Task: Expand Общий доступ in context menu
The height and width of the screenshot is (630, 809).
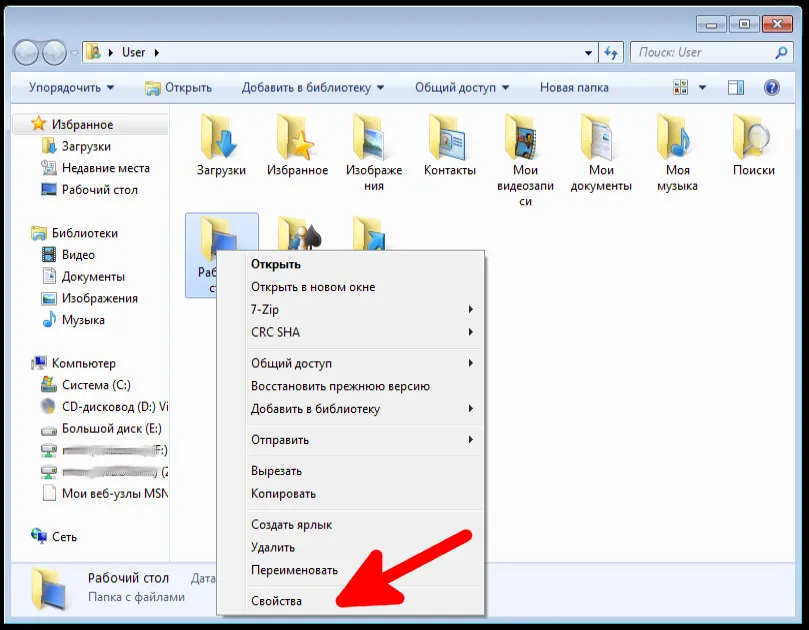Action: point(364,363)
